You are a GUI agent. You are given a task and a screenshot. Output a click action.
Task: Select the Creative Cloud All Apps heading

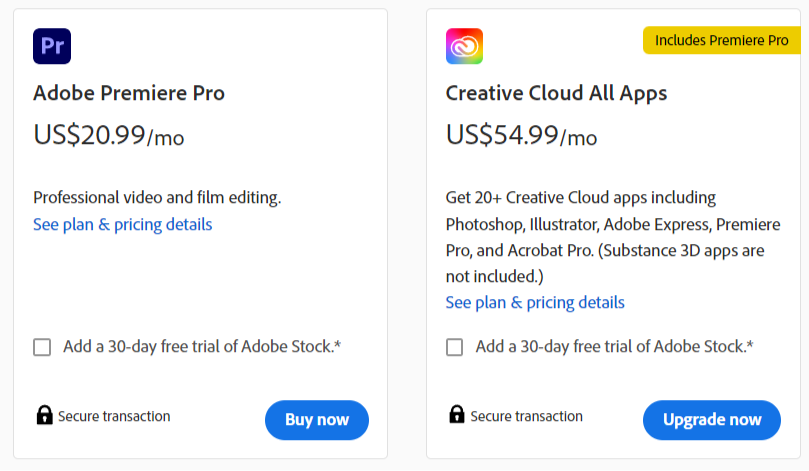tap(556, 93)
